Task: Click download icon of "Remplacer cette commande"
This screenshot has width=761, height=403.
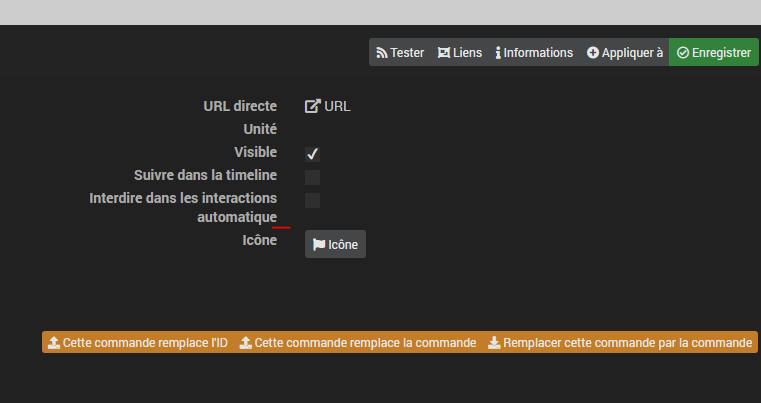Action: [494, 343]
